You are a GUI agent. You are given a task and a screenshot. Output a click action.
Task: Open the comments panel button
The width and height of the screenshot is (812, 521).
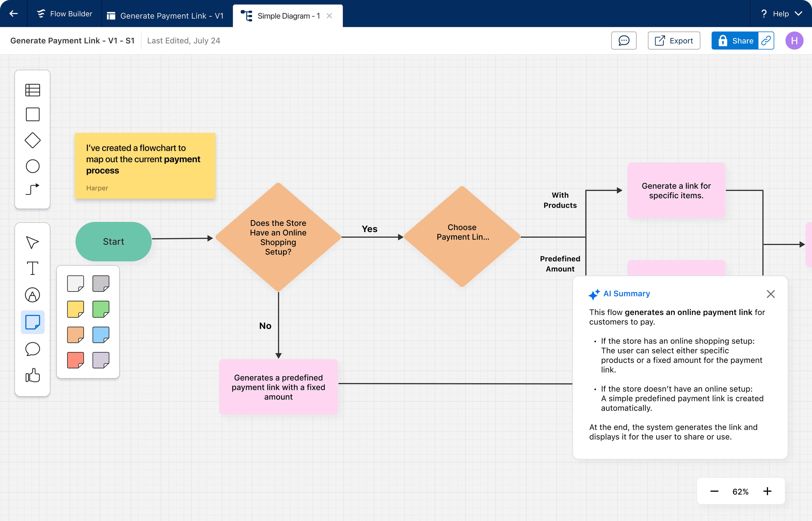pos(623,41)
